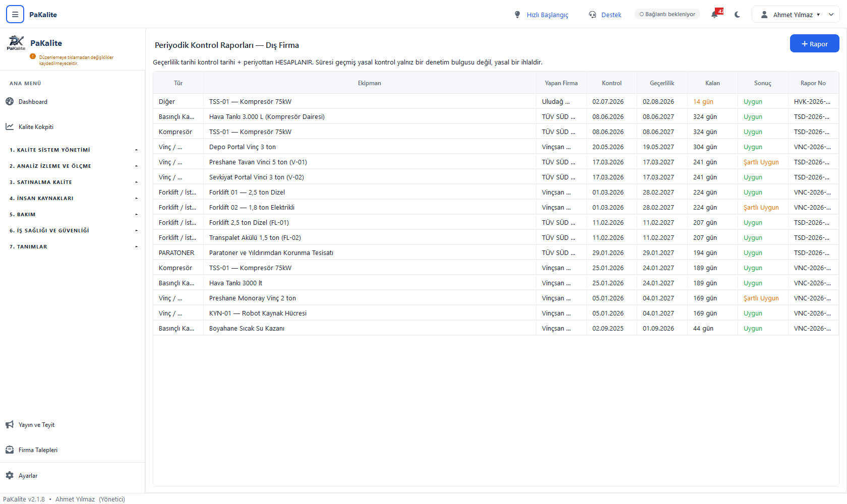Open the notifications bell icon
Viewport: 847px width, 504px height.
tap(715, 15)
